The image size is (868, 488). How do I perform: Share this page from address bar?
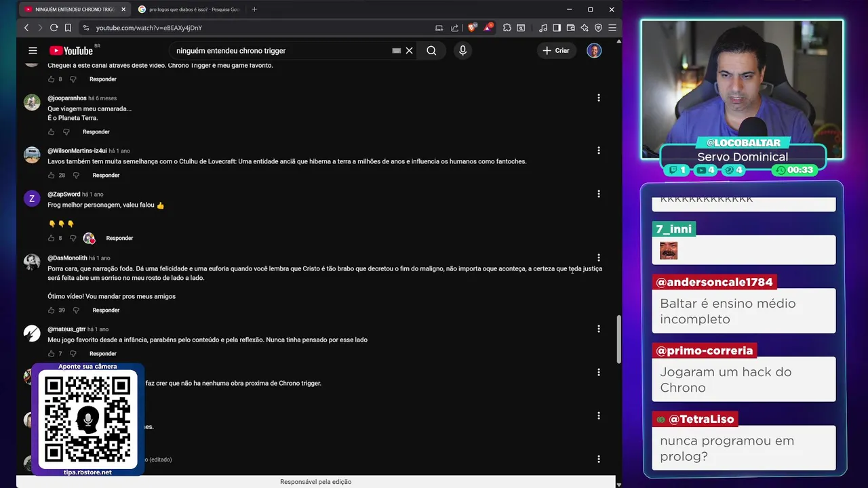pyautogui.click(x=455, y=28)
